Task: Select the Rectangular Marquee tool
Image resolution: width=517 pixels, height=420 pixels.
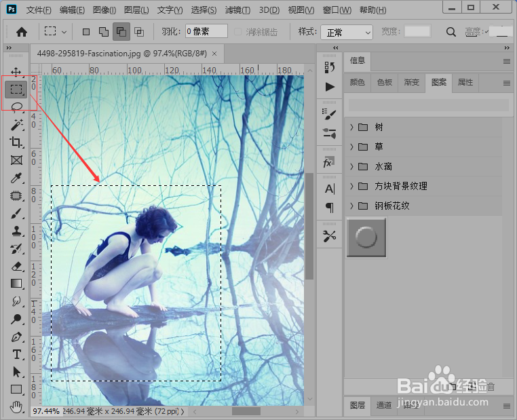Action: 16,89
